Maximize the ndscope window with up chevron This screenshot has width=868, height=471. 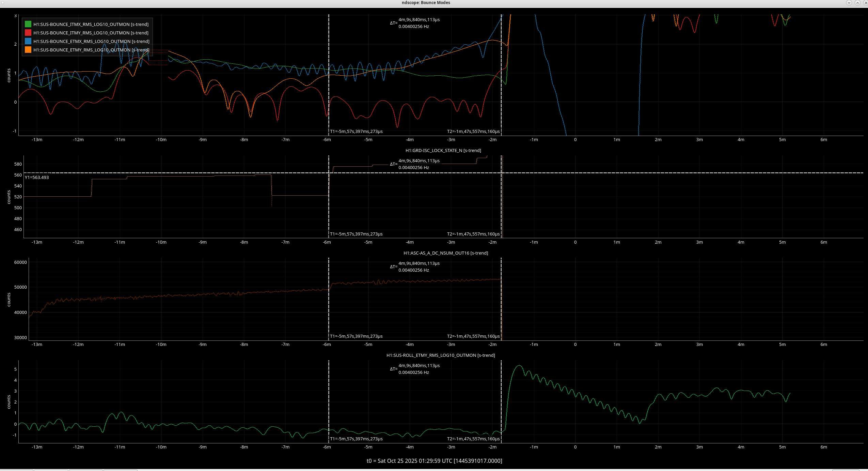857,3
